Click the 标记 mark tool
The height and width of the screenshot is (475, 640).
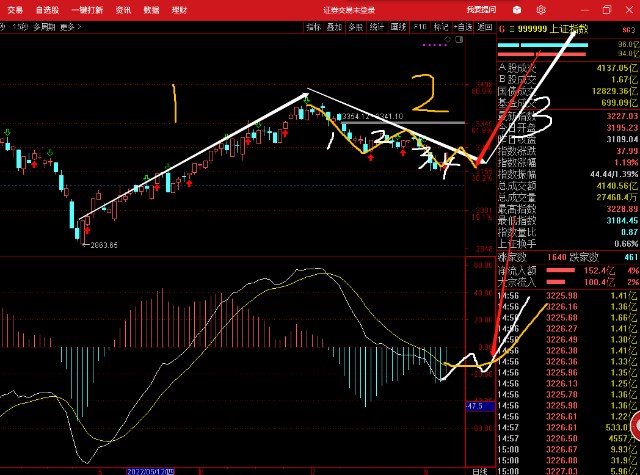point(441,27)
